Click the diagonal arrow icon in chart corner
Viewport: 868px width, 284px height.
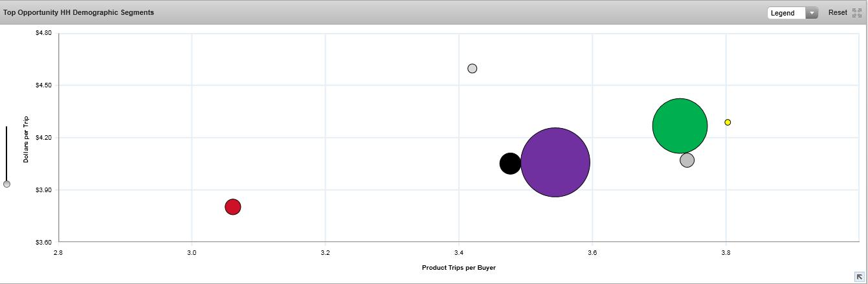click(x=859, y=277)
